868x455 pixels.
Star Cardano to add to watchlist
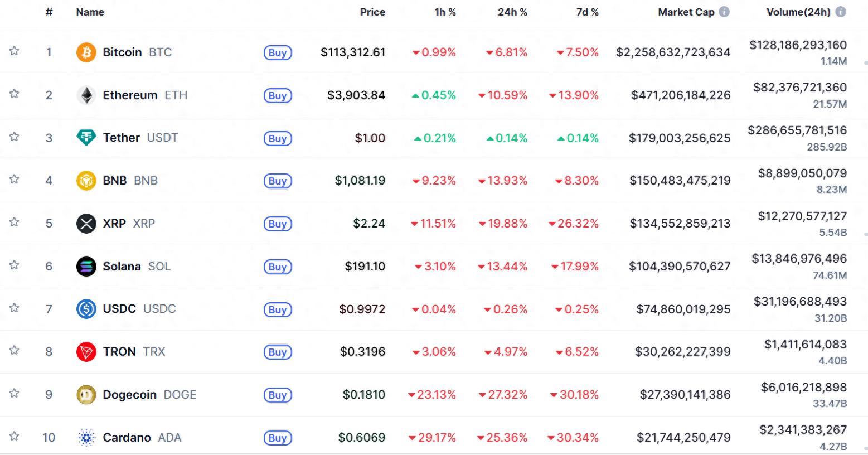[14, 437]
